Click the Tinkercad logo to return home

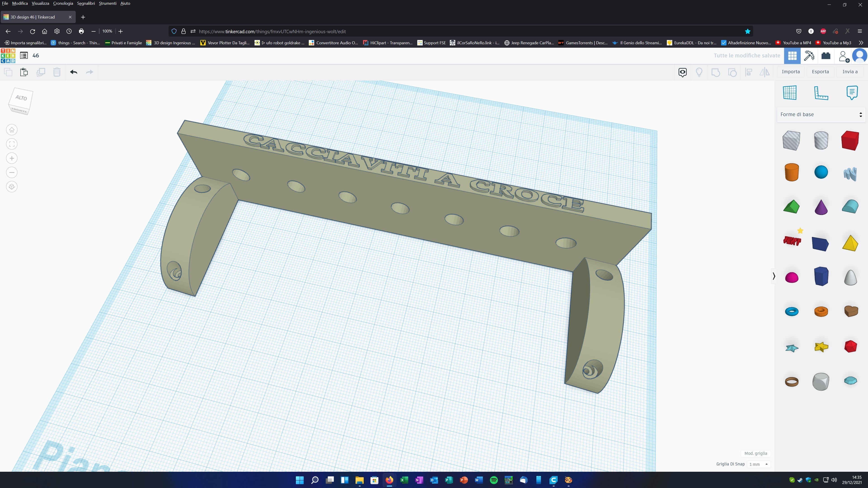pos(8,56)
